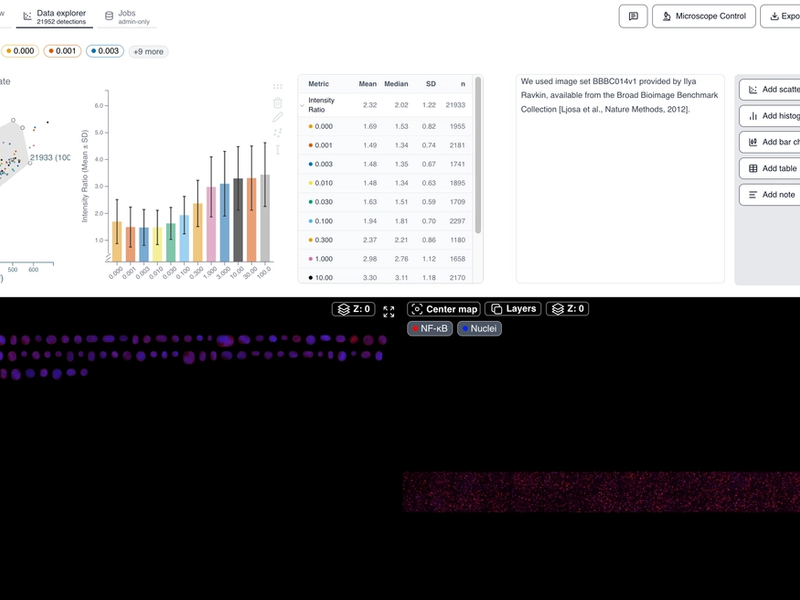The height and width of the screenshot is (600, 800).
Task: Click the scatter icon in Add scatter button
Action: [x=753, y=90]
